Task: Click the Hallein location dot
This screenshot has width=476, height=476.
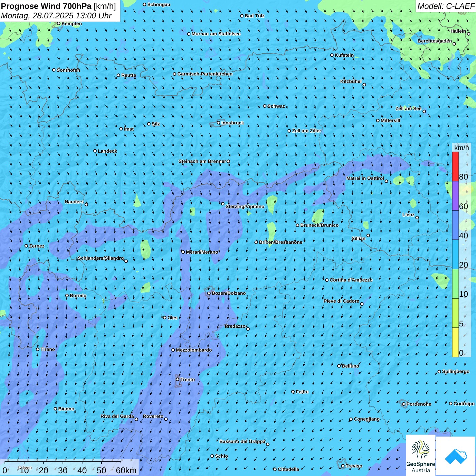Action: click(x=469, y=34)
